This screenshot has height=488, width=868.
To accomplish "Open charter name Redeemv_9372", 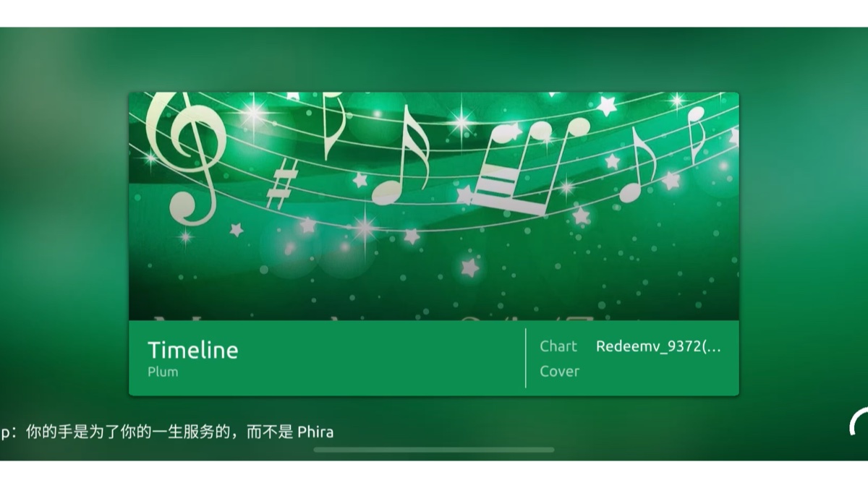I will [658, 346].
